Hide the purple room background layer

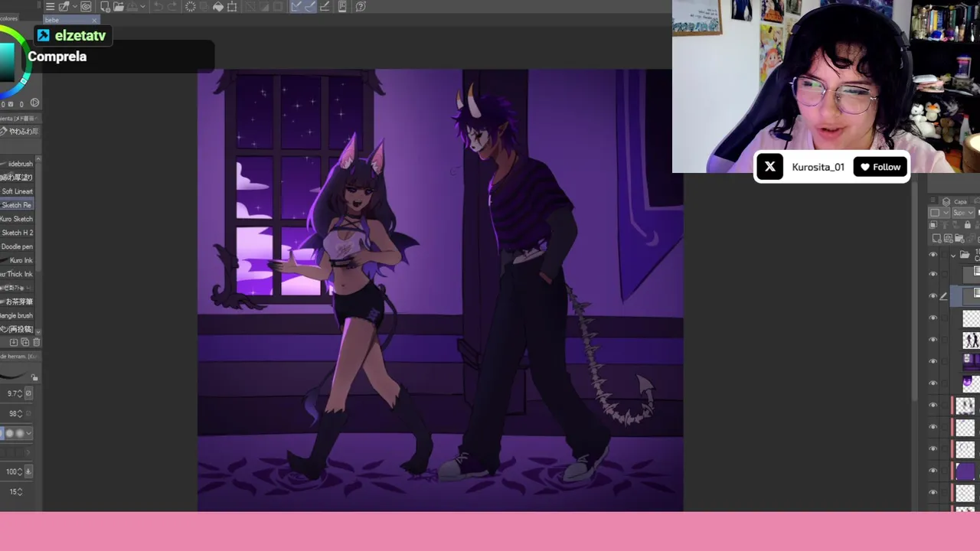point(933,361)
